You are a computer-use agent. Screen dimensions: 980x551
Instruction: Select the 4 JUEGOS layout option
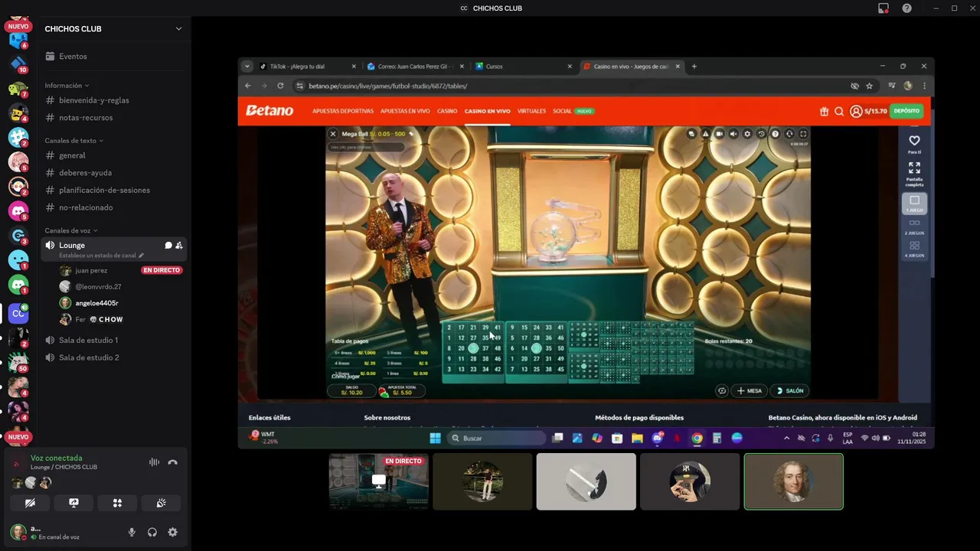tap(914, 249)
